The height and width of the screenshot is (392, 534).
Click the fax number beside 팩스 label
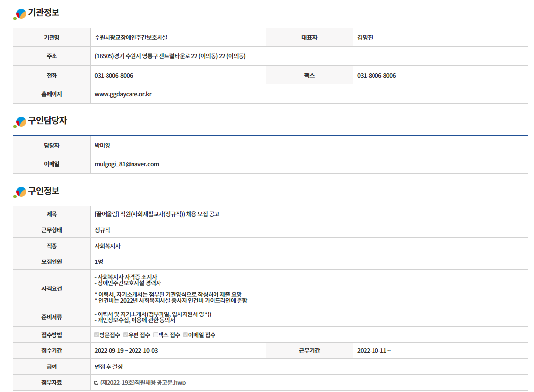click(x=376, y=75)
